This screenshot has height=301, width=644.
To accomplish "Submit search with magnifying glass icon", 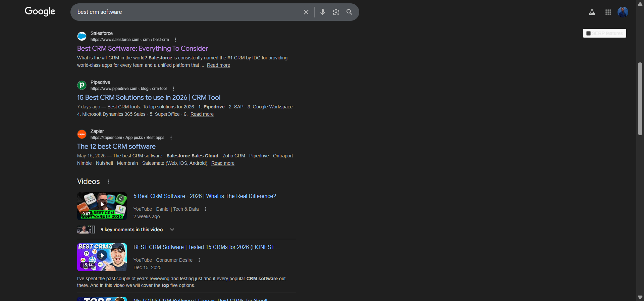I will coord(350,12).
